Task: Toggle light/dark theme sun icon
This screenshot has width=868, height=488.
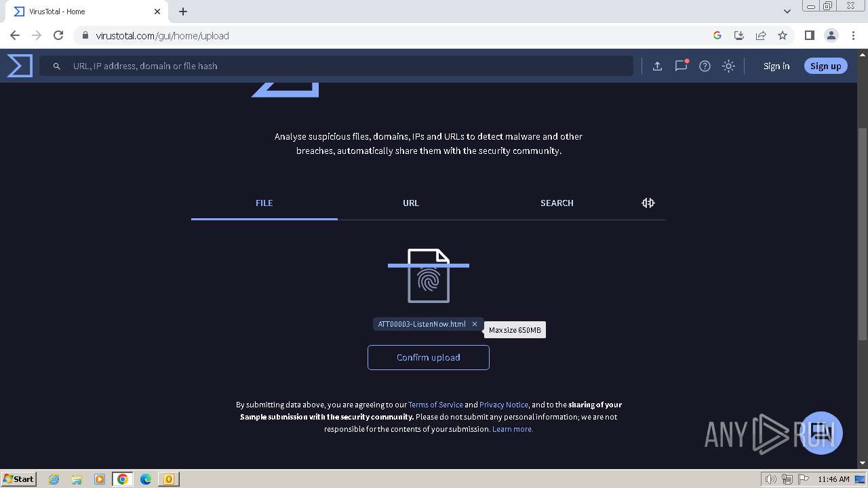Action: (x=728, y=66)
